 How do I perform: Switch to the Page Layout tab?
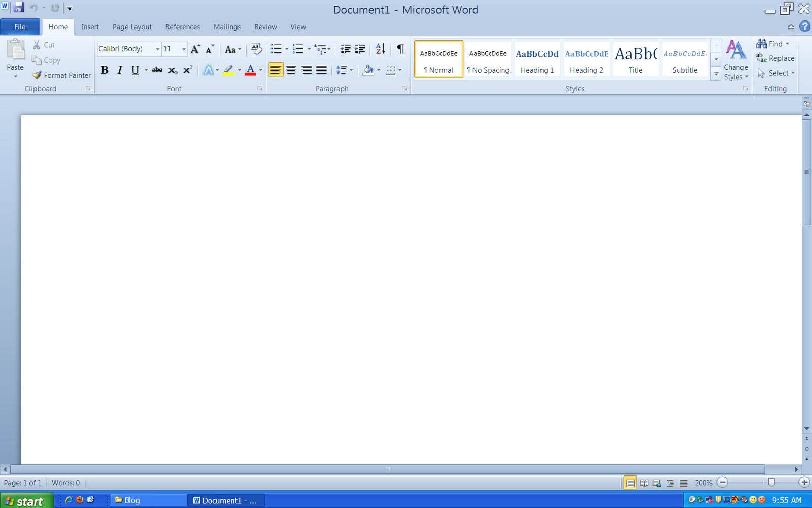132,27
